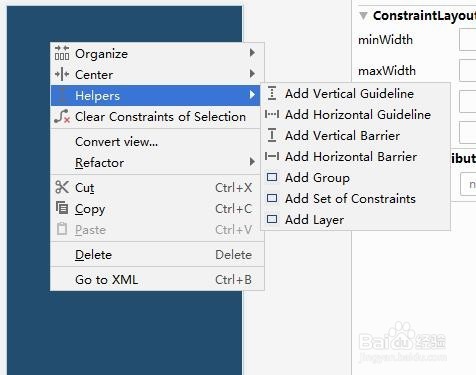Click the Add Vertical Guideline icon
The width and height of the screenshot is (476, 375).
click(272, 93)
